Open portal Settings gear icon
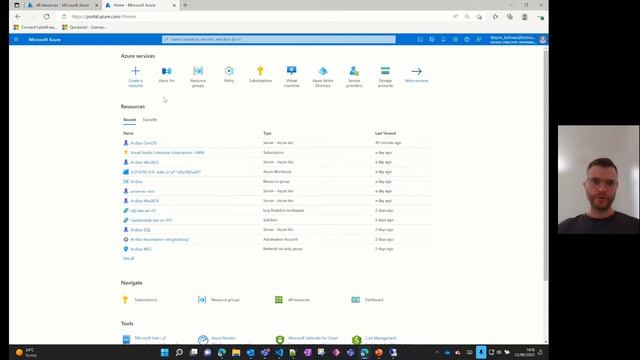The height and width of the screenshot is (360, 640). click(455, 40)
